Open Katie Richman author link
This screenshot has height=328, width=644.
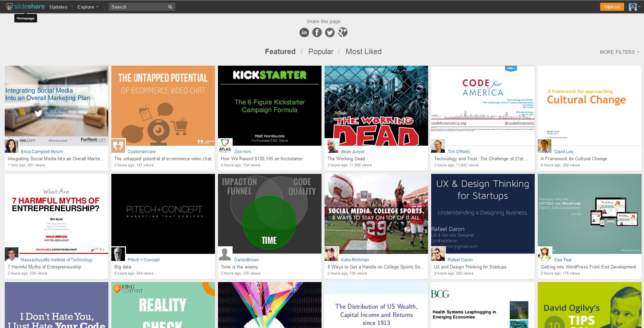(x=355, y=260)
